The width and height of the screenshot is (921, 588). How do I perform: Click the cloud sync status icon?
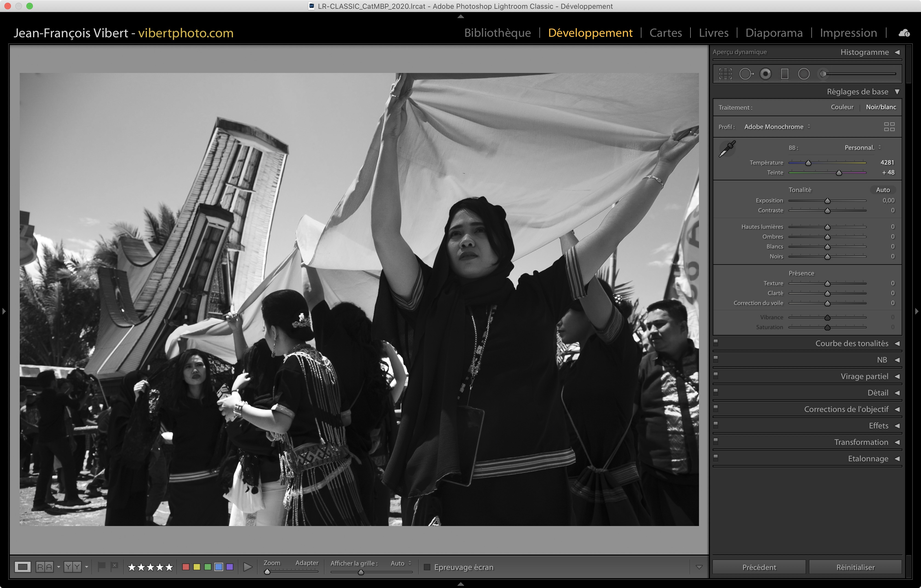click(904, 33)
